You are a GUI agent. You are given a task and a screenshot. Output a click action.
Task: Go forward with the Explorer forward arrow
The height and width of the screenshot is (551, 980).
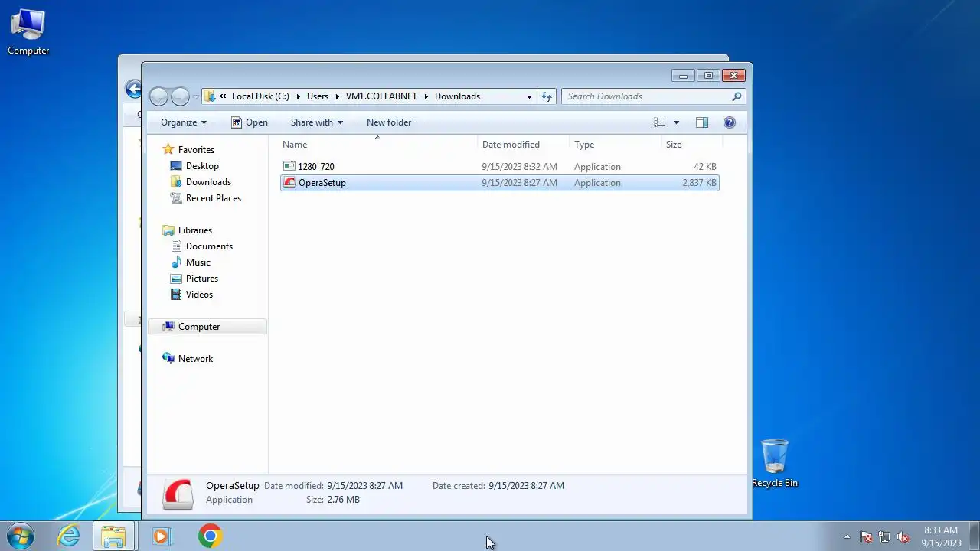[x=180, y=96]
